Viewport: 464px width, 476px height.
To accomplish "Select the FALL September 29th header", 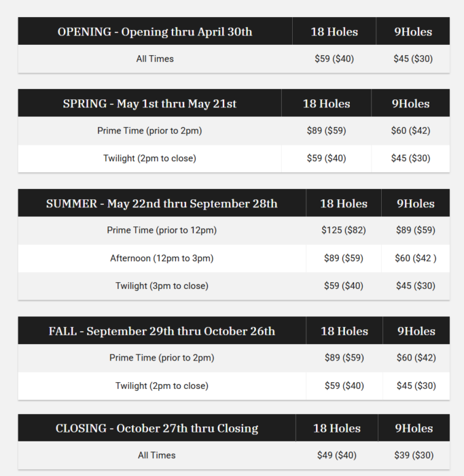I will coord(162,332).
